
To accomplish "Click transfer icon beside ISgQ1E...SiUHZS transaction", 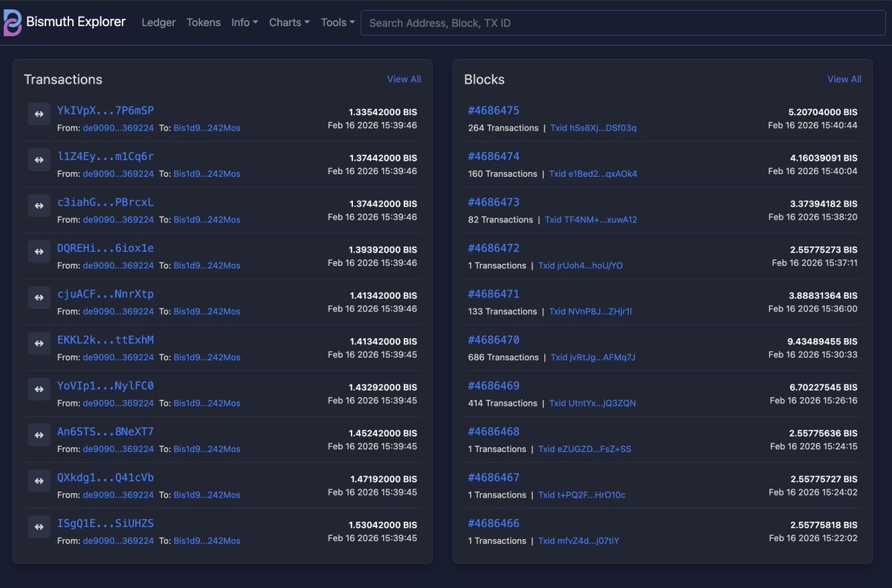I will 39,527.
